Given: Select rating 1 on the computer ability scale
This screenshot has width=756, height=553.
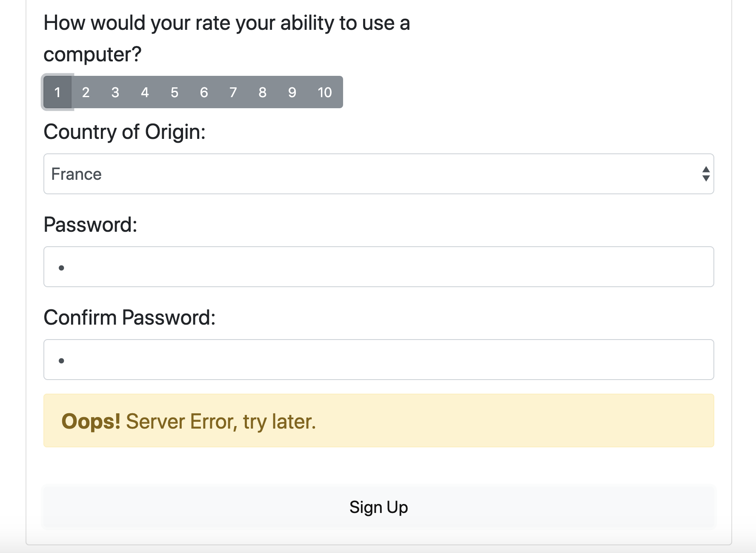Looking at the screenshot, I should (58, 92).
